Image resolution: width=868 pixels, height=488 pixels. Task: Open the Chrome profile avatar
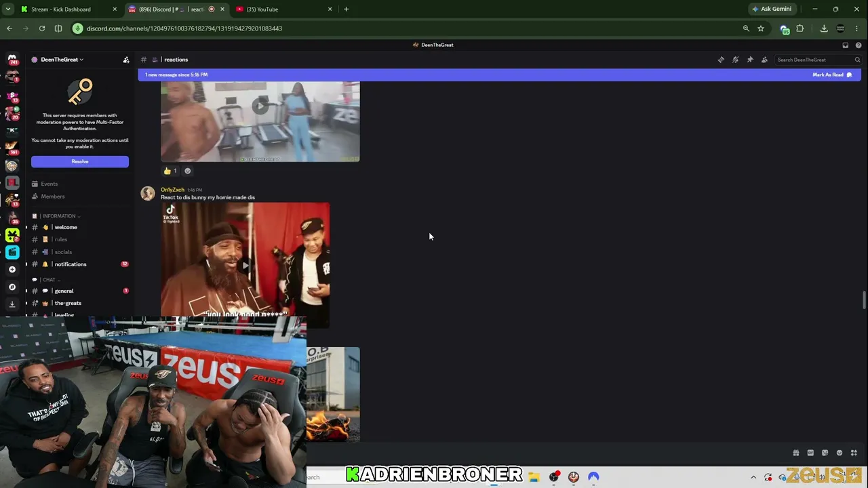pos(841,28)
